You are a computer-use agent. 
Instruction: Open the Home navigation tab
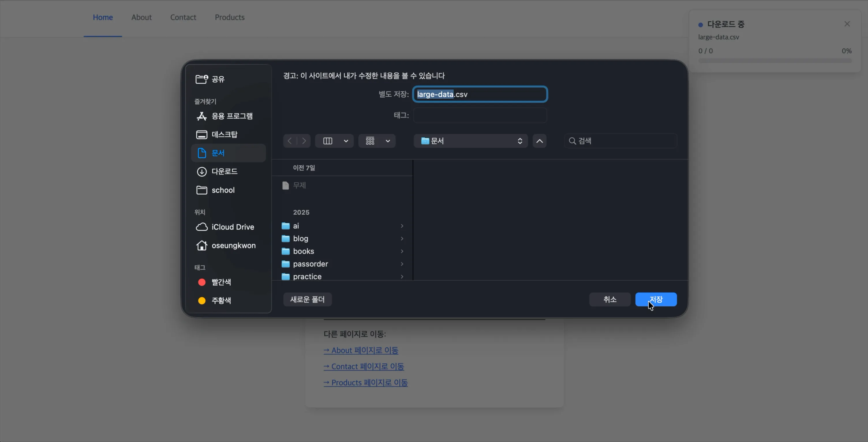point(103,17)
